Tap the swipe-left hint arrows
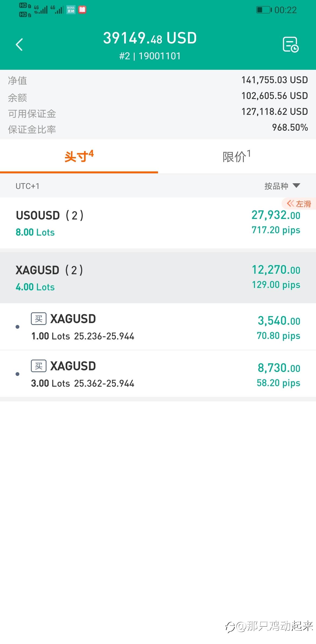Viewport: 316px width, 644px height. coord(290,204)
